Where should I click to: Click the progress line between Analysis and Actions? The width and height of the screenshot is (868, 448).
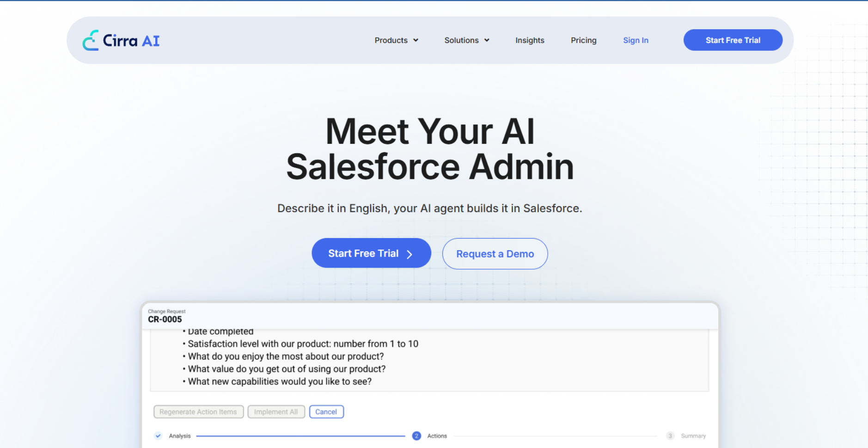[x=300, y=436]
